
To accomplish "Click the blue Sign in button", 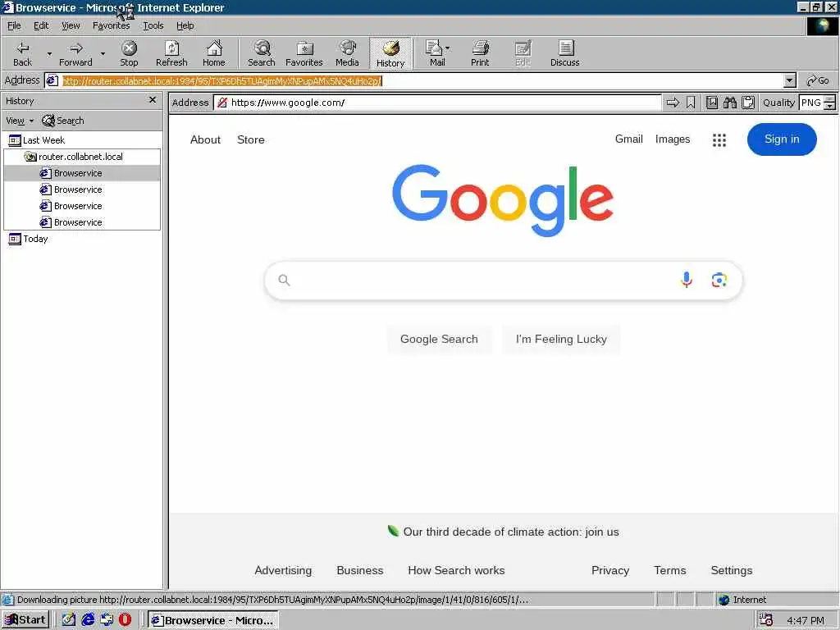I will (782, 139).
